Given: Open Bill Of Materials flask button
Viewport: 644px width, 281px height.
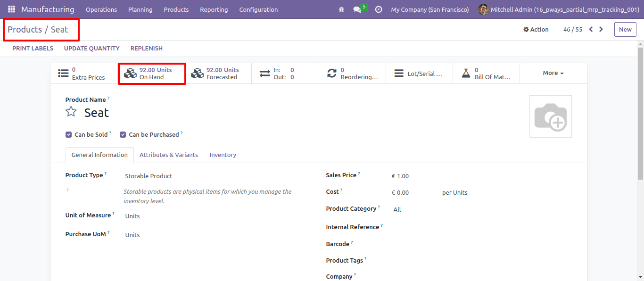Looking at the screenshot, I should [x=487, y=74].
